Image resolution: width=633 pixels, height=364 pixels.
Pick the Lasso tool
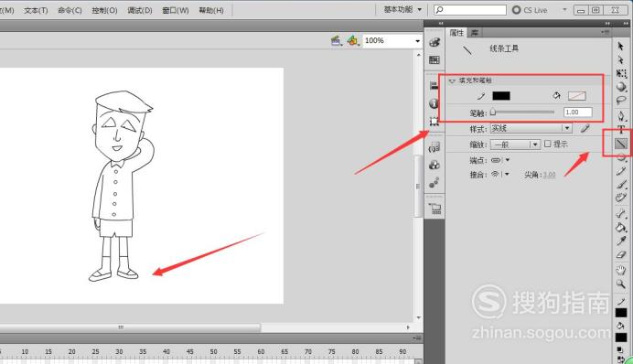621,100
